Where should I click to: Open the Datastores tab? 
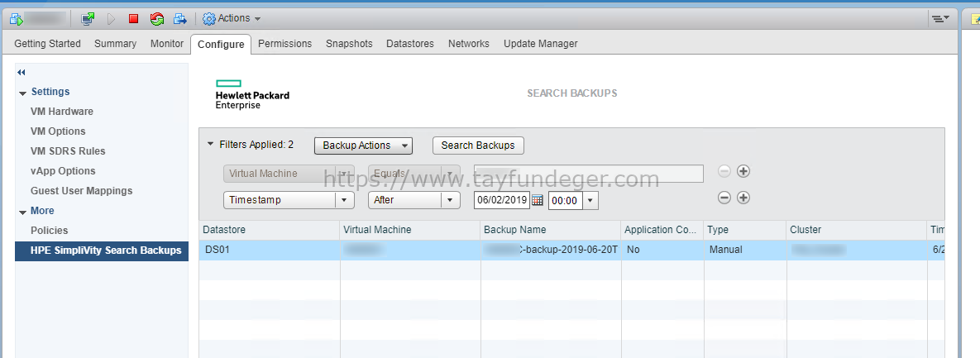tap(410, 44)
